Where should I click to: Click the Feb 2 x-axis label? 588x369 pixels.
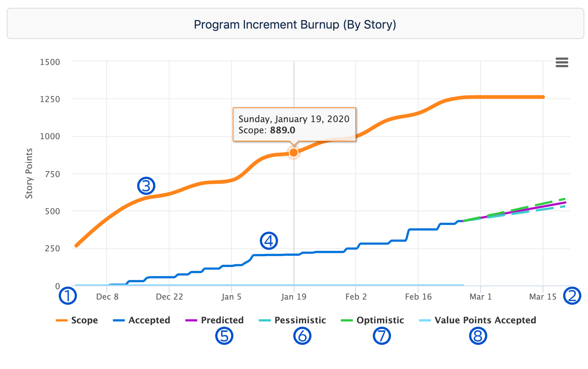(x=356, y=297)
